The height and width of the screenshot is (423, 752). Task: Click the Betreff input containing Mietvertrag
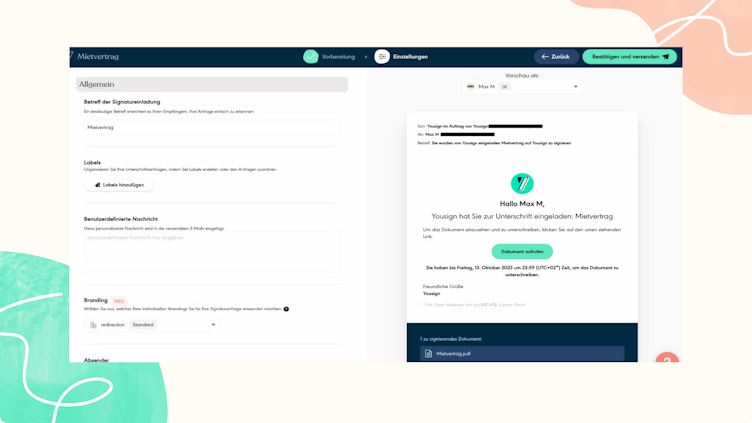click(x=212, y=128)
